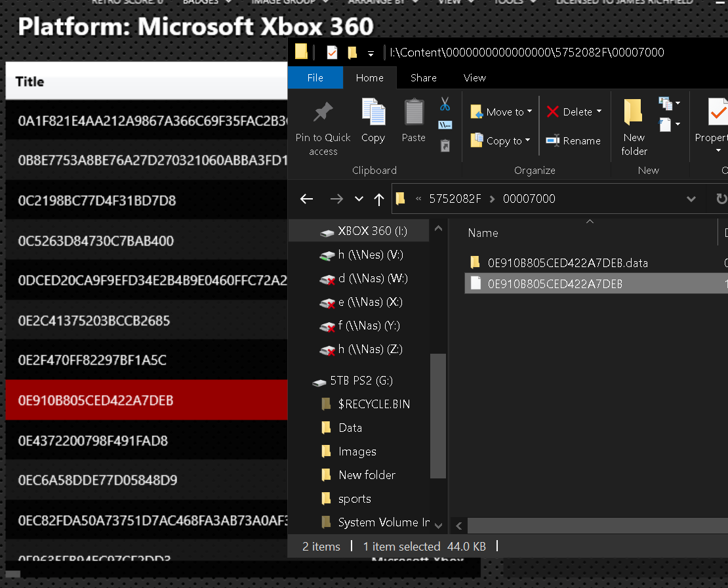Screen dimensions: 728x588
Task: Open the Delete dropdown arrow
Action: 599,112
